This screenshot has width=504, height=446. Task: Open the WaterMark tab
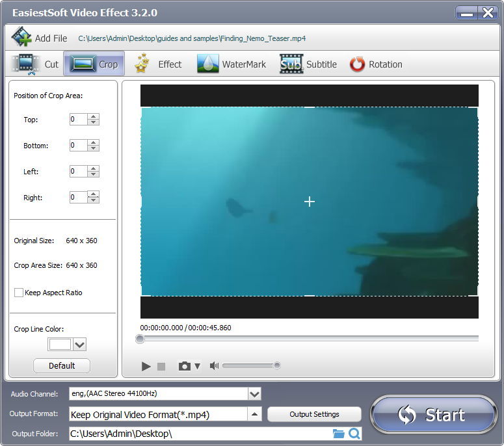[x=231, y=64]
